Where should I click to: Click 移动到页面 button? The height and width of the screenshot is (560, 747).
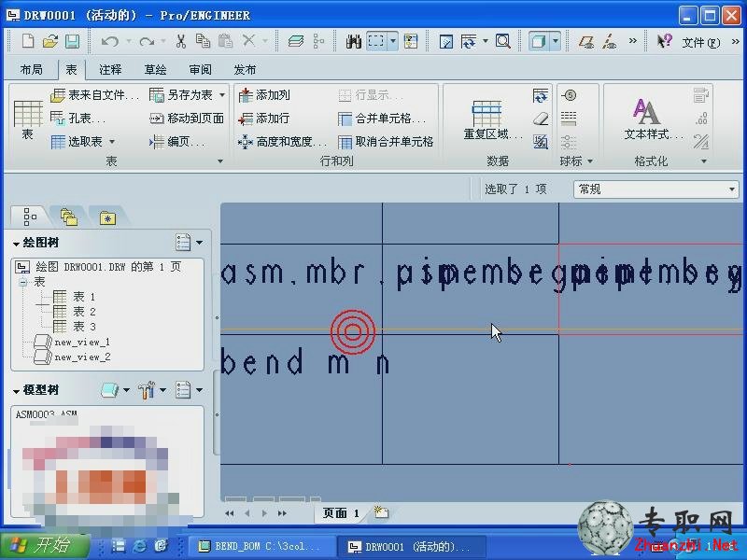(x=186, y=119)
